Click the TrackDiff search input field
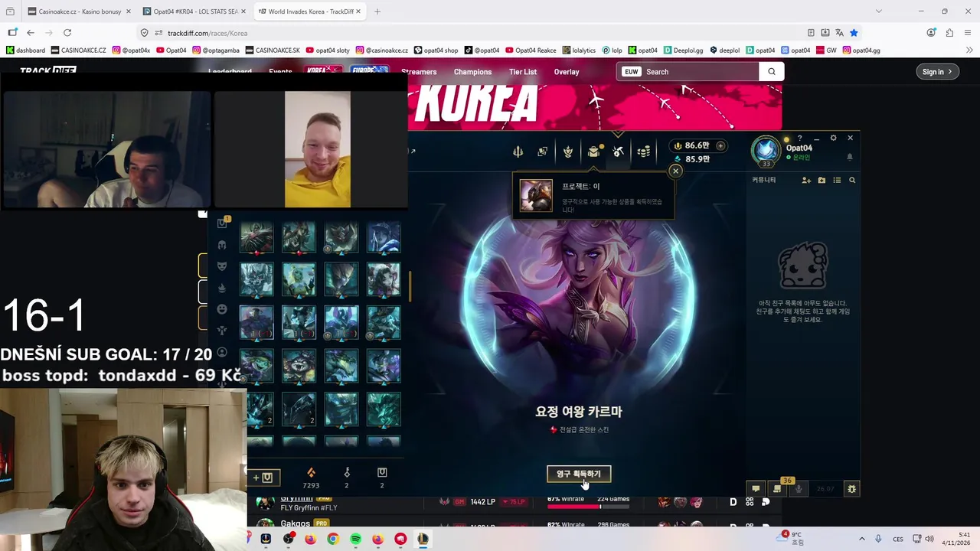 [700, 72]
